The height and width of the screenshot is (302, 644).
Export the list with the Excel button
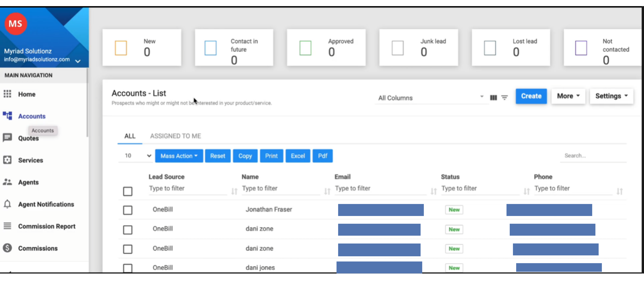[298, 156]
